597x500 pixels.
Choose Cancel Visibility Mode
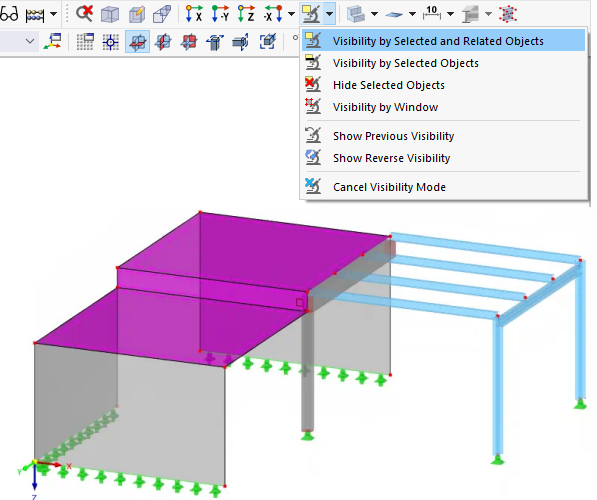443,187
